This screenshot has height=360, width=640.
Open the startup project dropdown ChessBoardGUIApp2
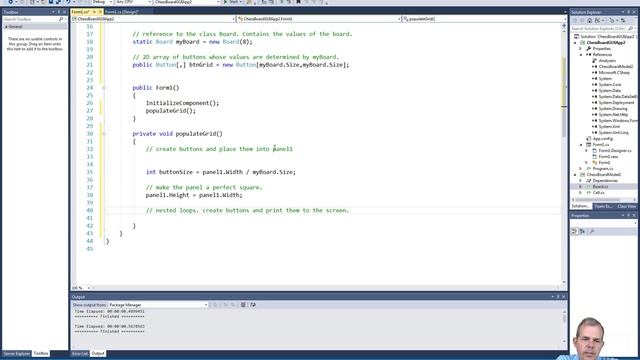coord(187,2)
